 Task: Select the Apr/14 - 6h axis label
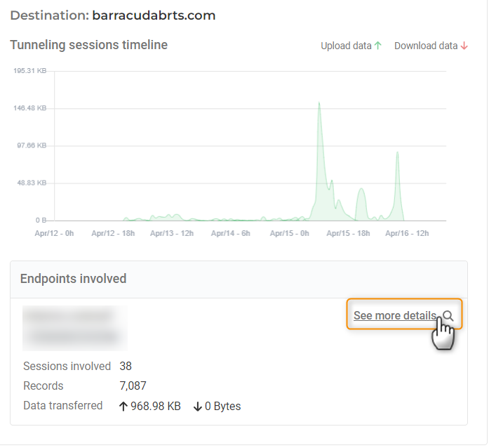231,233
